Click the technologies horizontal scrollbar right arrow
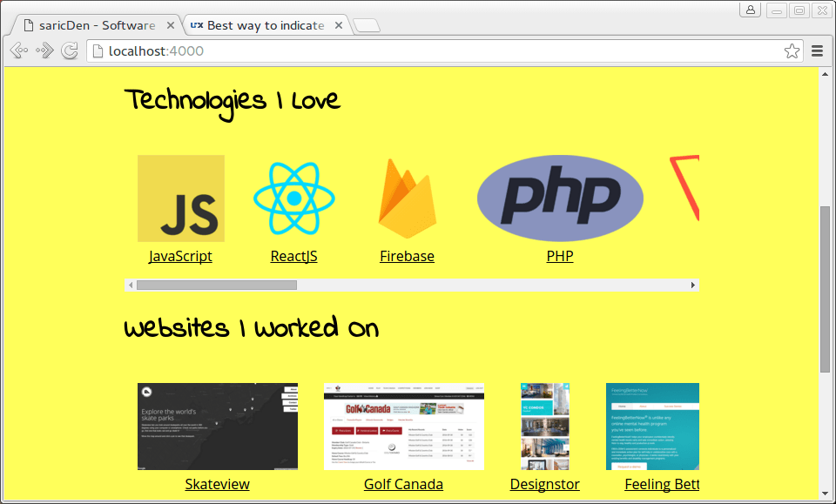This screenshot has width=836, height=504. click(x=692, y=285)
